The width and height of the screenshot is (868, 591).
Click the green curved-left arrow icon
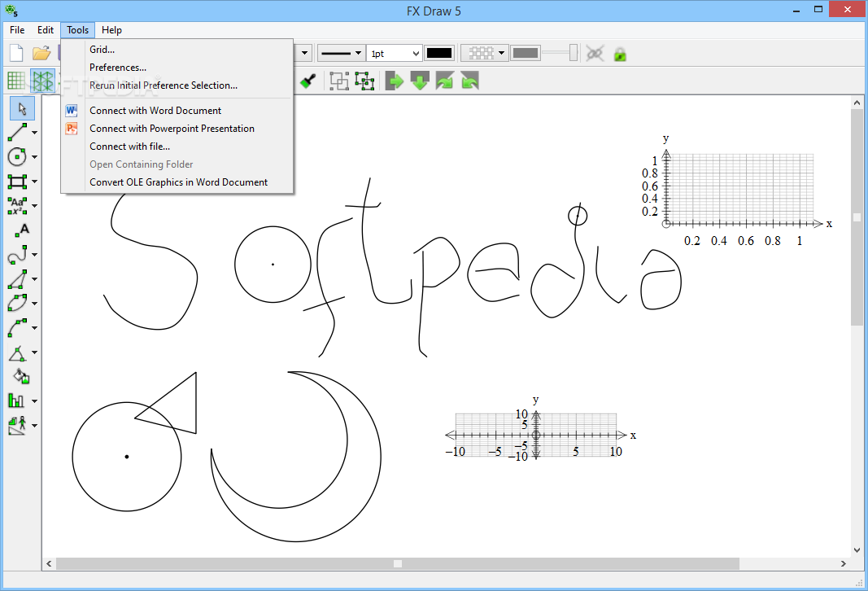tap(469, 81)
